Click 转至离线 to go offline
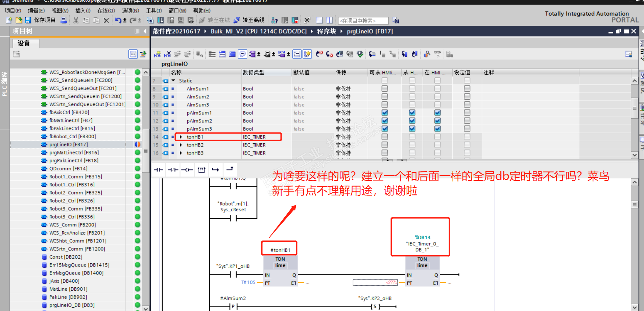The height and width of the screenshot is (311, 644). 249,20
